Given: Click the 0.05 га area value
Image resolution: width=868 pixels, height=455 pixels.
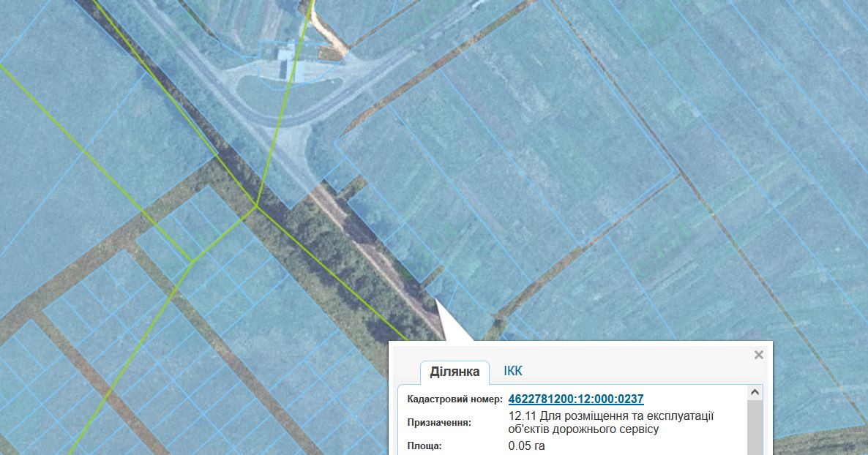Looking at the screenshot, I should [x=526, y=446].
